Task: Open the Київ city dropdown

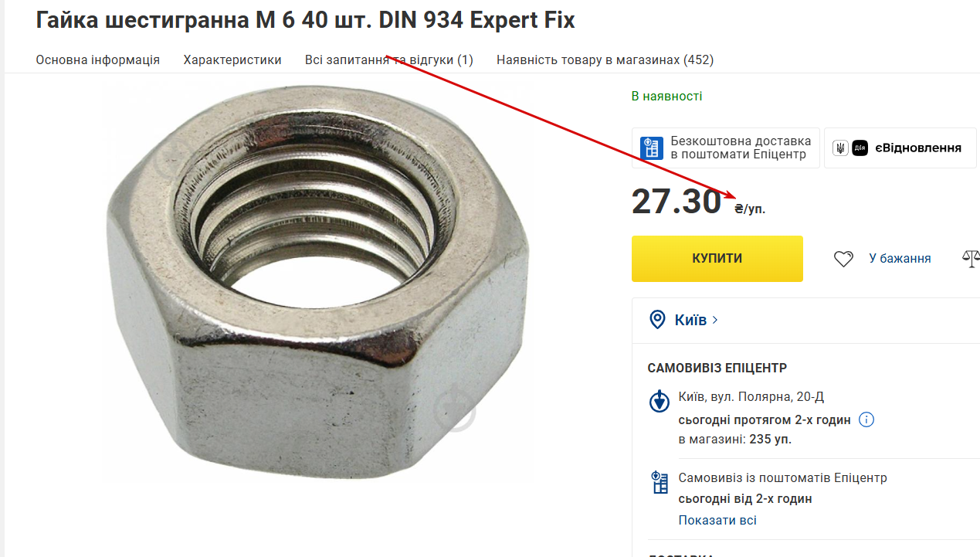Action: (684, 320)
